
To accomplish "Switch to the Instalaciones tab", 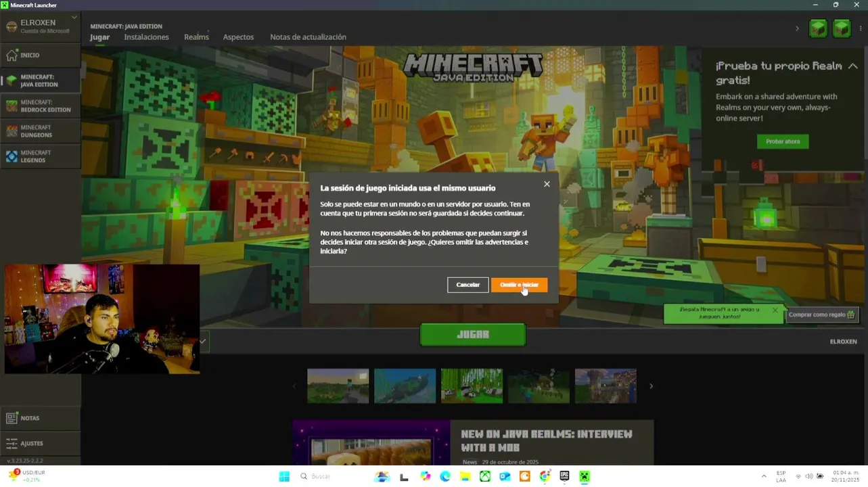I will coord(146,37).
